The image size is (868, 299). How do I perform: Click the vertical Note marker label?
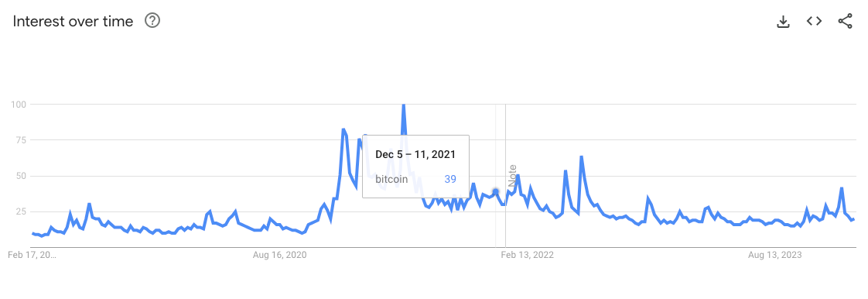tap(512, 177)
